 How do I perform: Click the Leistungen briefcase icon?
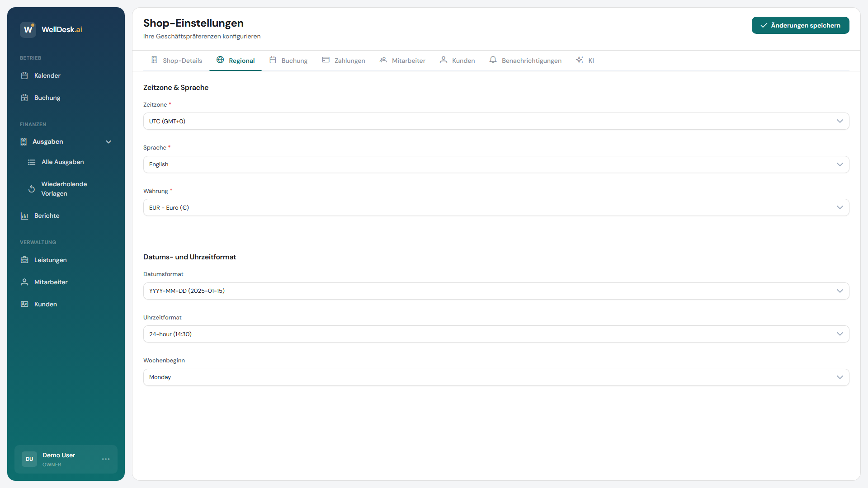click(x=25, y=260)
